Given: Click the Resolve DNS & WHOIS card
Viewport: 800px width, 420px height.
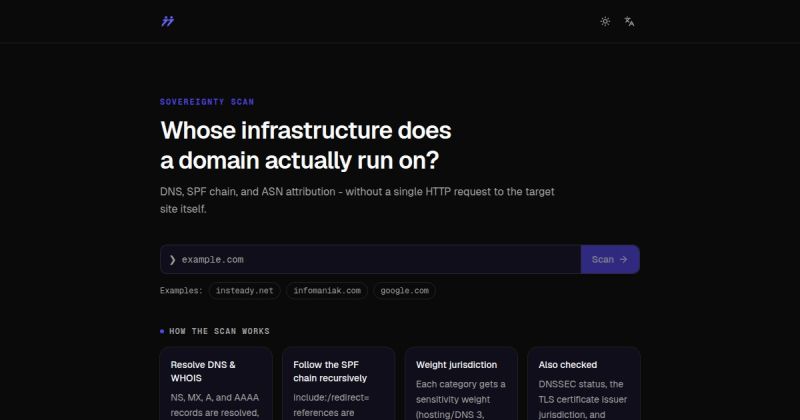Looking at the screenshot, I should (216, 384).
